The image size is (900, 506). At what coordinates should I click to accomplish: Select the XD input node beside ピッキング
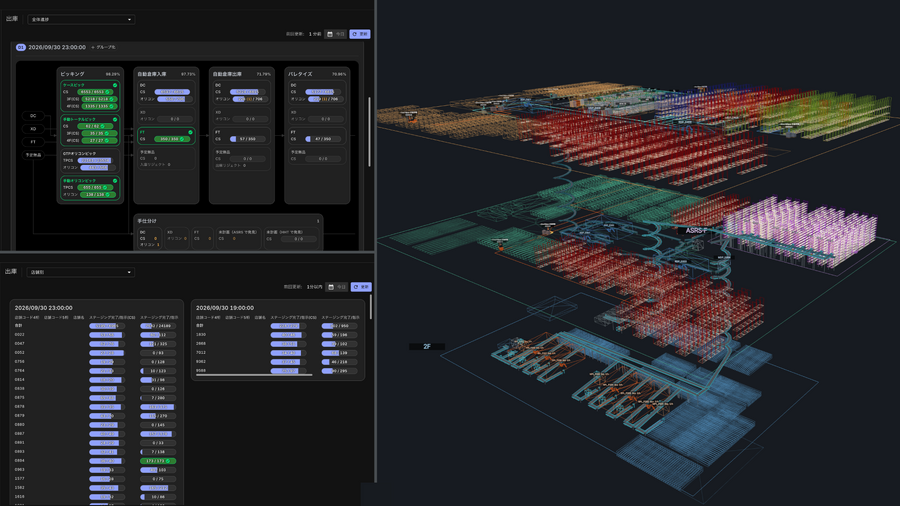click(33, 129)
